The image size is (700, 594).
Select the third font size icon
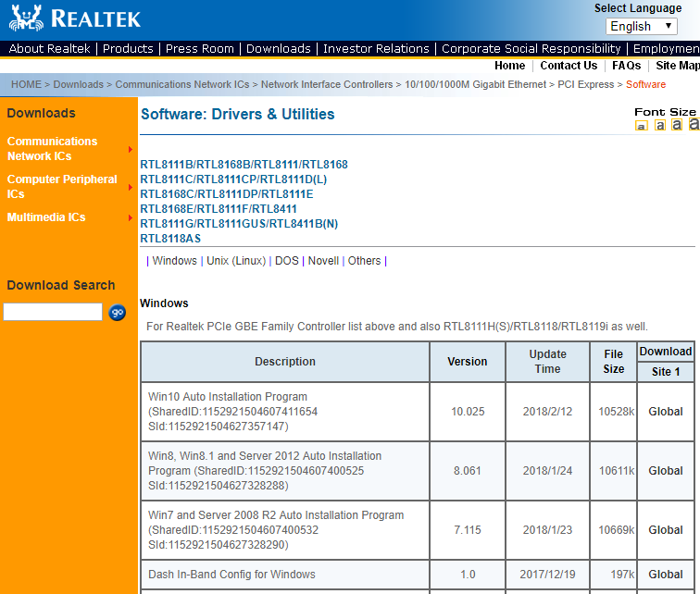point(677,124)
